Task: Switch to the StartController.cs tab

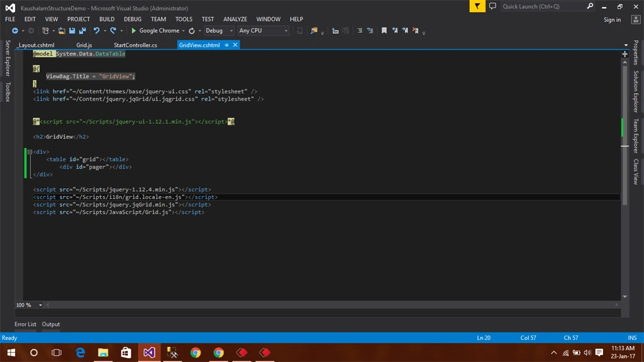Action: pos(135,45)
